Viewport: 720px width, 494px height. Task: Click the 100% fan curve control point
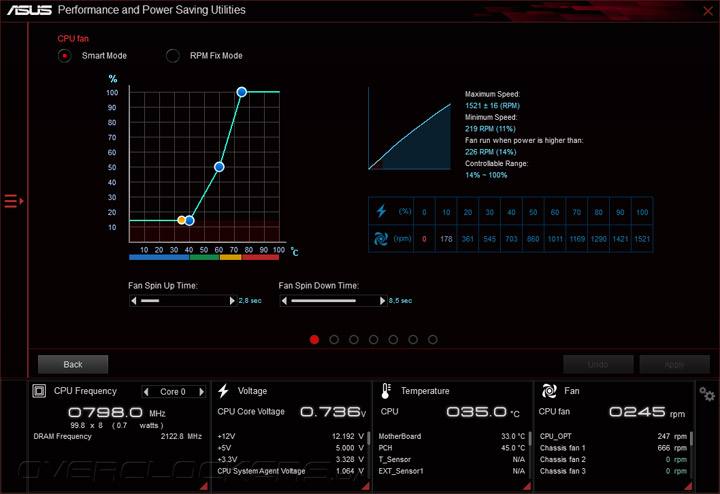point(242,92)
